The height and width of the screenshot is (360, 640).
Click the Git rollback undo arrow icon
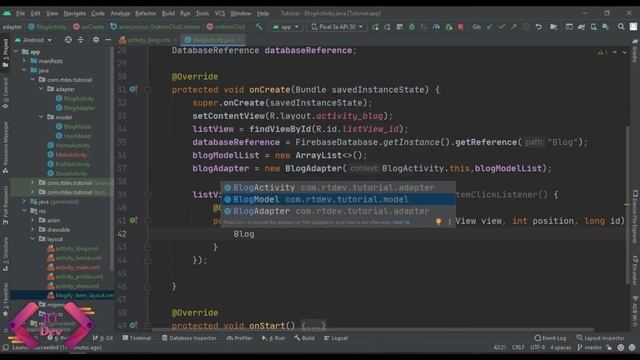539,27
